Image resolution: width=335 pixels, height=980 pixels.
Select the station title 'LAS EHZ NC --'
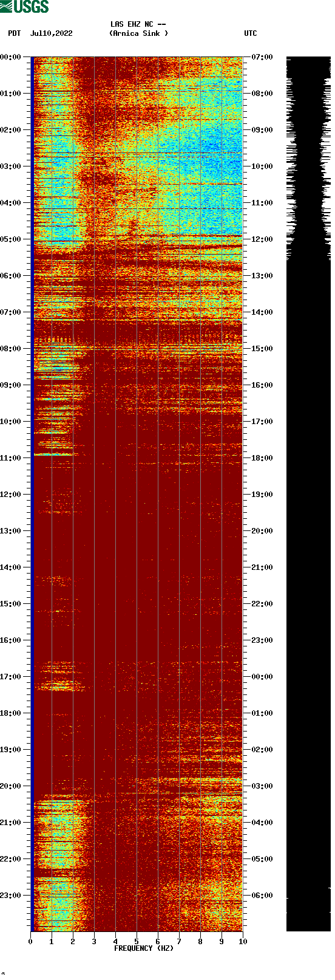click(138, 24)
